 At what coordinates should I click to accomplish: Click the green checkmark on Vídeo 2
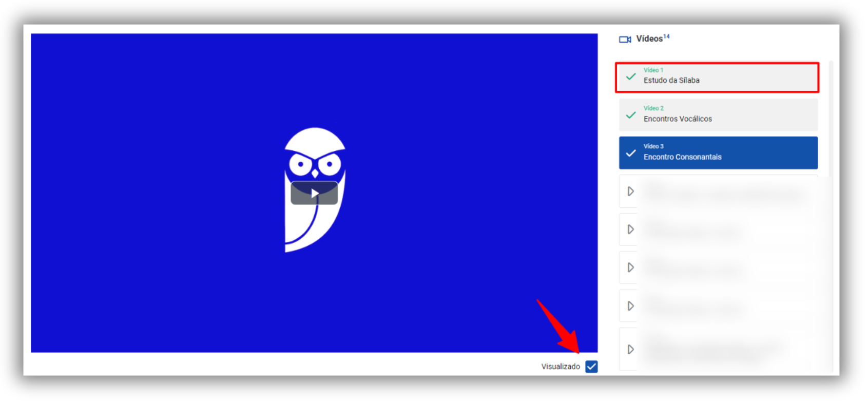[x=631, y=115]
